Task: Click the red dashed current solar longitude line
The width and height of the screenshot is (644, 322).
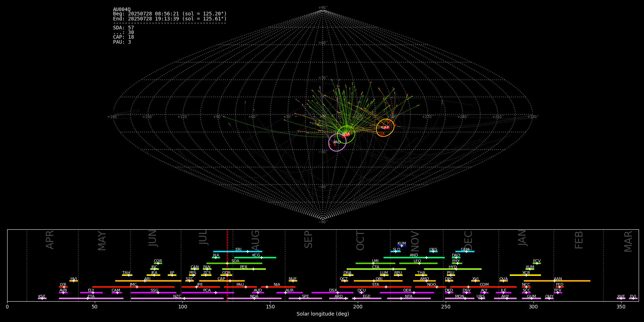Action: click(227, 265)
